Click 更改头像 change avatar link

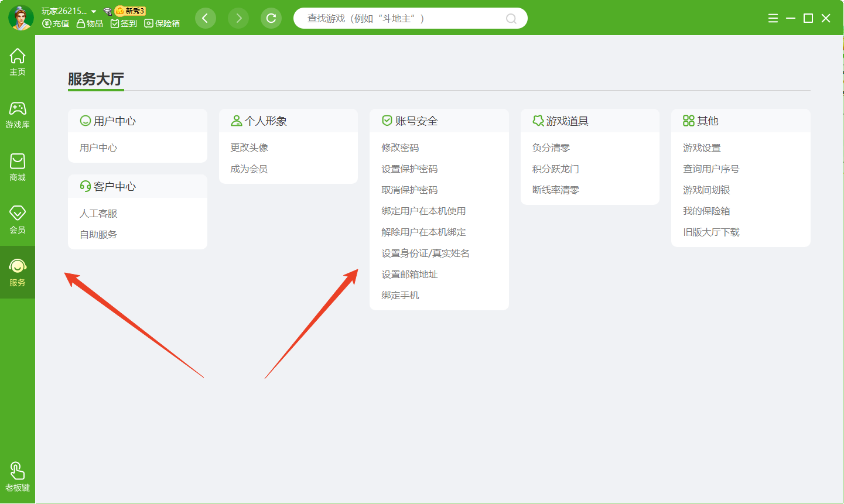(x=250, y=148)
